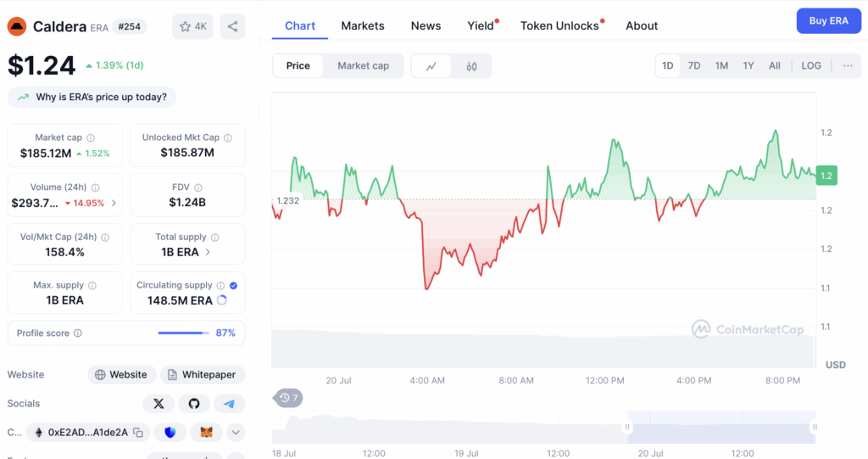Click the 158.4% Vol/Mkt Cap value
Viewport: 868px width, 459px height.
(64, 252)
